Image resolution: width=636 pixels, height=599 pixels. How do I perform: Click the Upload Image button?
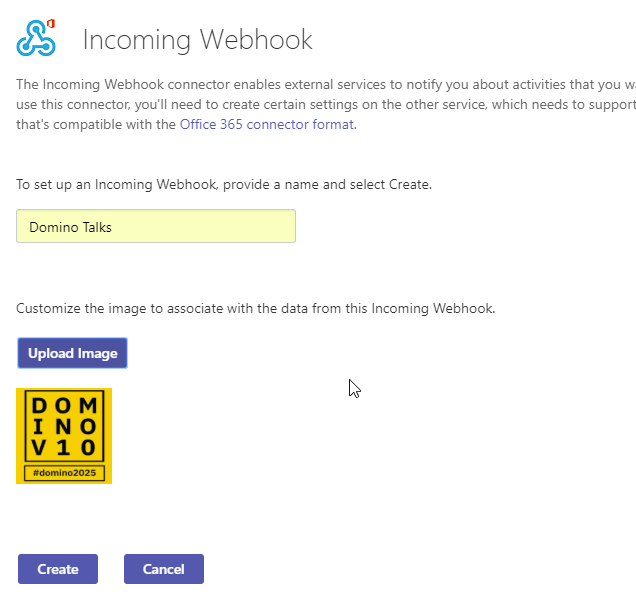pyautogui.click(x=73, y=353)
